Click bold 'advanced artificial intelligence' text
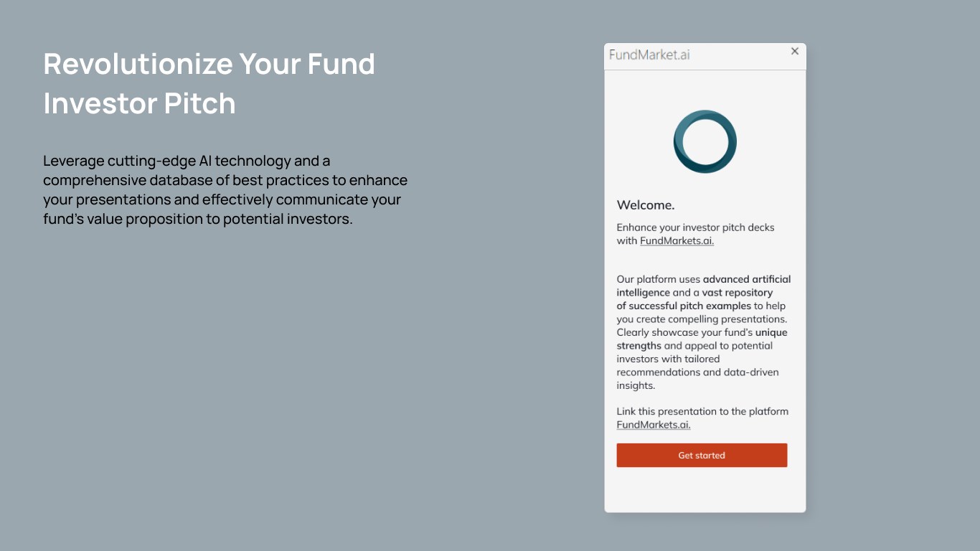Image resolution: width=980 pixels, height=551 pixels. pos(746,279)
